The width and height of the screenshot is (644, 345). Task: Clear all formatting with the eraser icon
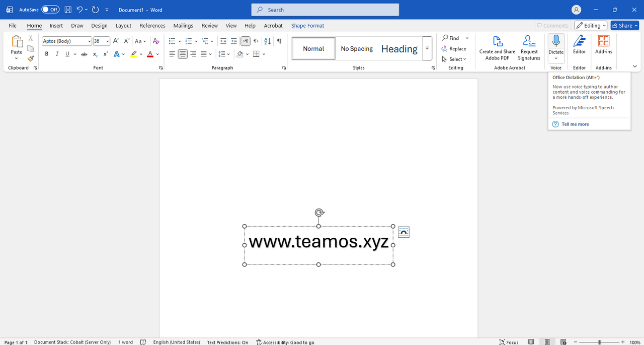(156, 41)
